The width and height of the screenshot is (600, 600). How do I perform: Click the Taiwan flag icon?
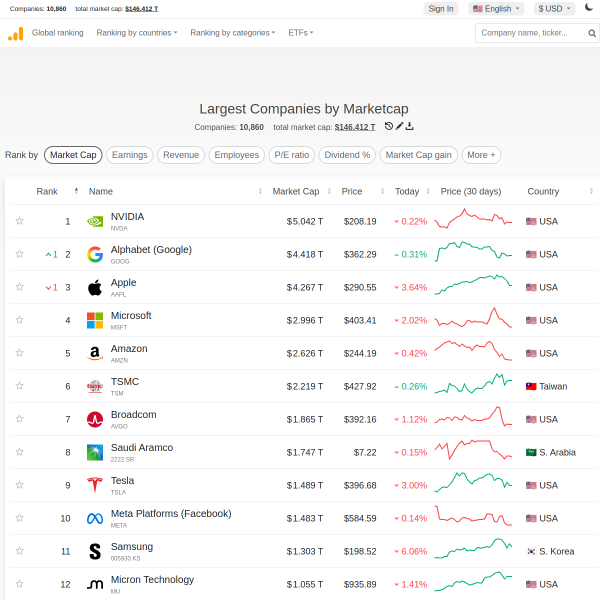pyautogui.click(x=531, y=386)
